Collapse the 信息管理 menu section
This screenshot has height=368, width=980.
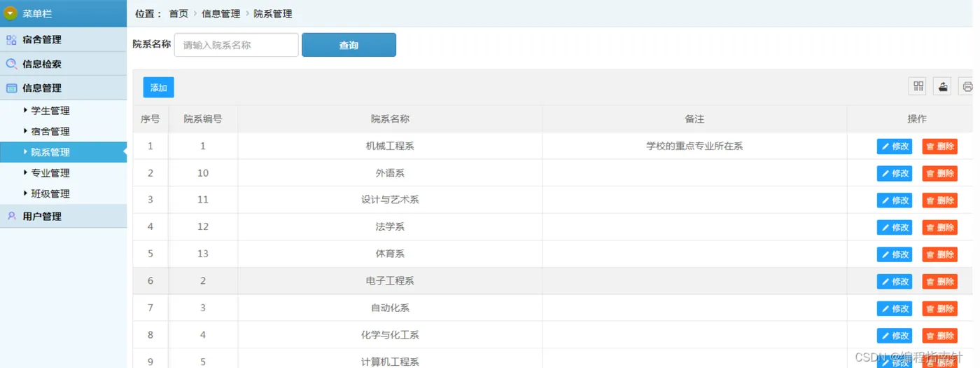coord(63,88)
